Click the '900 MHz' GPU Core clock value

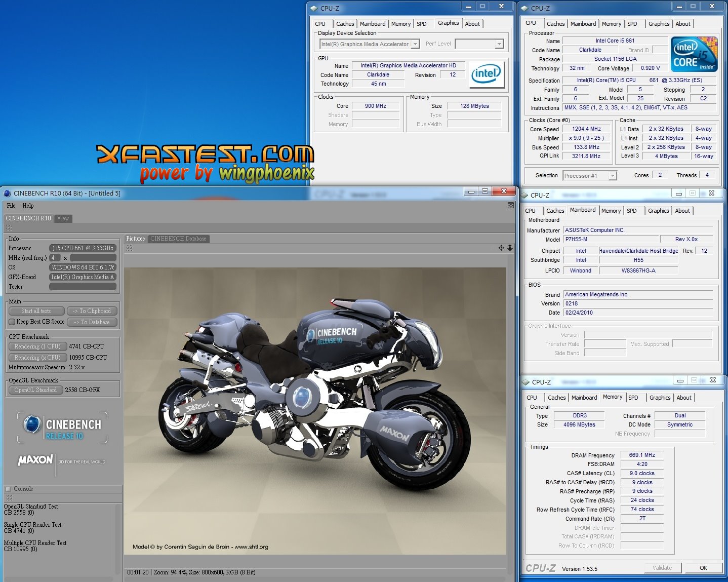376,106
